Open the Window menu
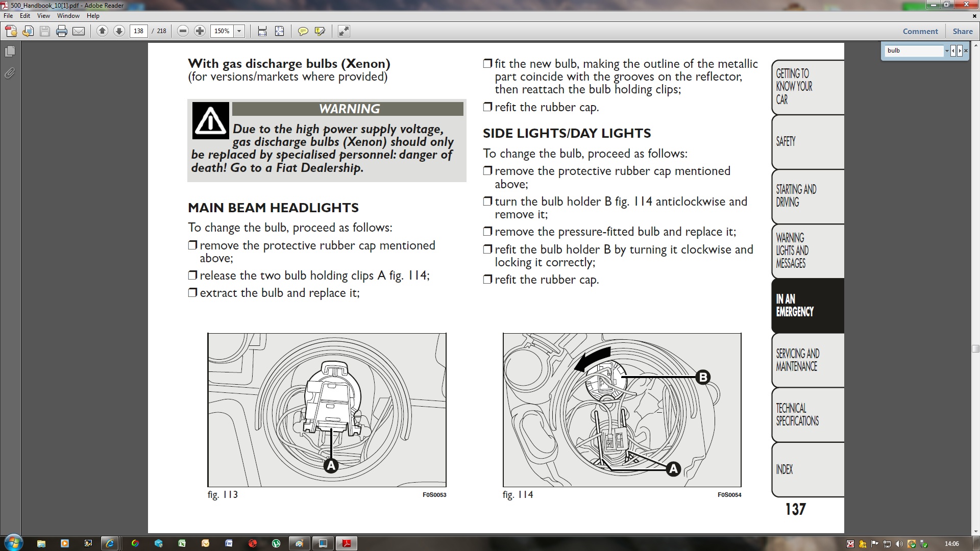 click(x=68, y=16)
